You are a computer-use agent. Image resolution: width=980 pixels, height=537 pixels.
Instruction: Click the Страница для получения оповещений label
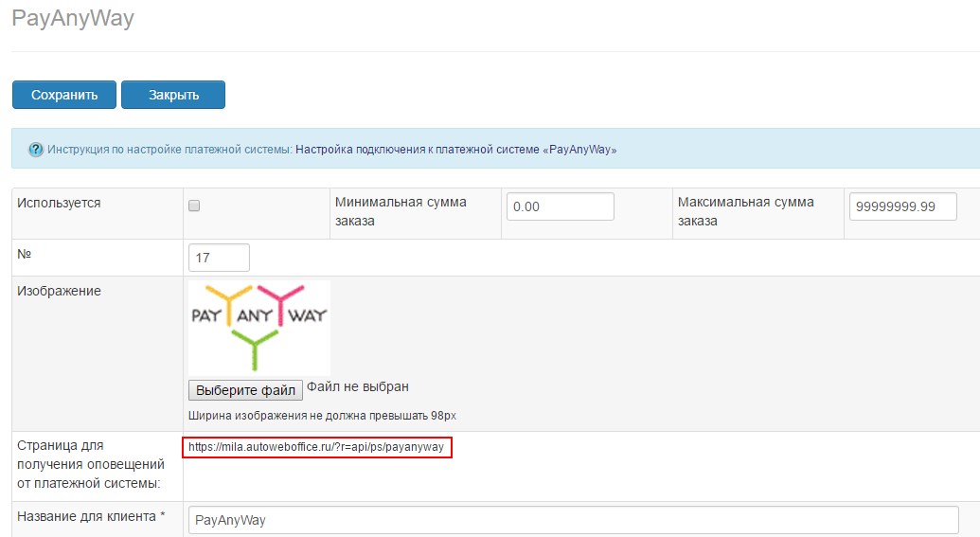[x=91, y=464]
